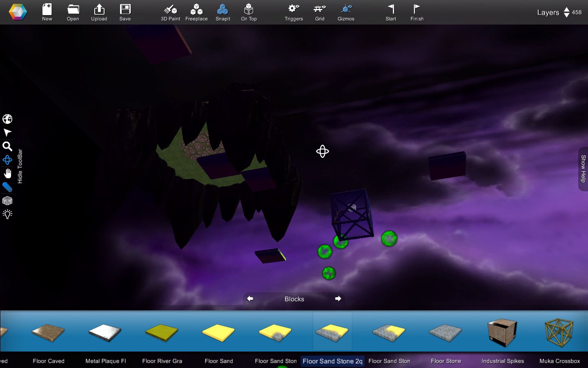Click the Floor Stone label

pos(446,361)
